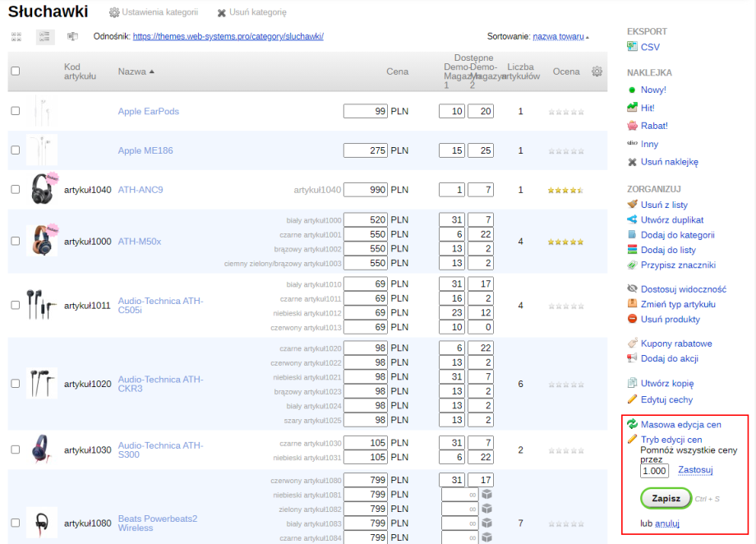Click Dodaj do kategorii folder icon
Viewport: 756px width, 544px height.
(632, 235)
